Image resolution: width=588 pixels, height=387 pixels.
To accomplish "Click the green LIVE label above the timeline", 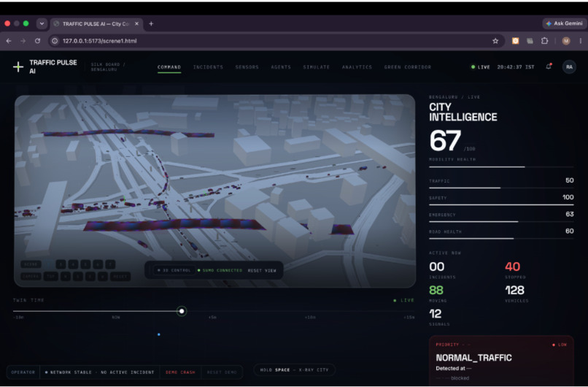I will (404, 300).
